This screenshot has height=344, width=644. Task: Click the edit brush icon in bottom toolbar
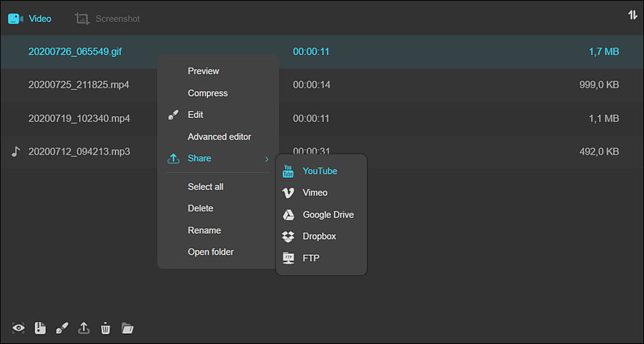62,328
